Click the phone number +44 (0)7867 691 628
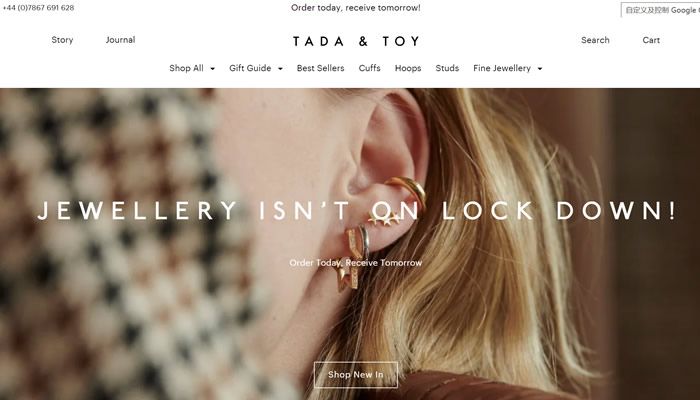 [38, 8]
